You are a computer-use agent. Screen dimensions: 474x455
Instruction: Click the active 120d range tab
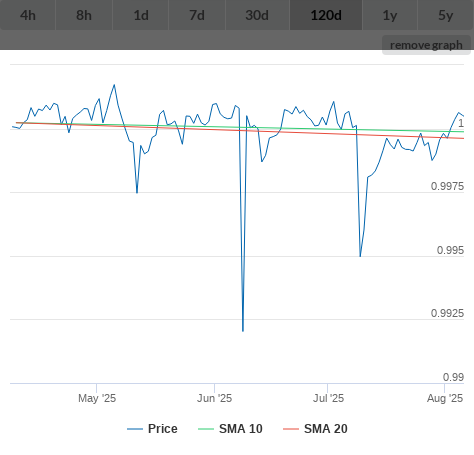(x=326, y=15)
